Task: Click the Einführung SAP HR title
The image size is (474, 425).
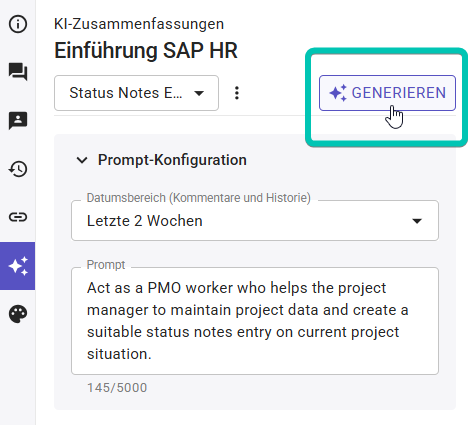Action: (146, 51)
